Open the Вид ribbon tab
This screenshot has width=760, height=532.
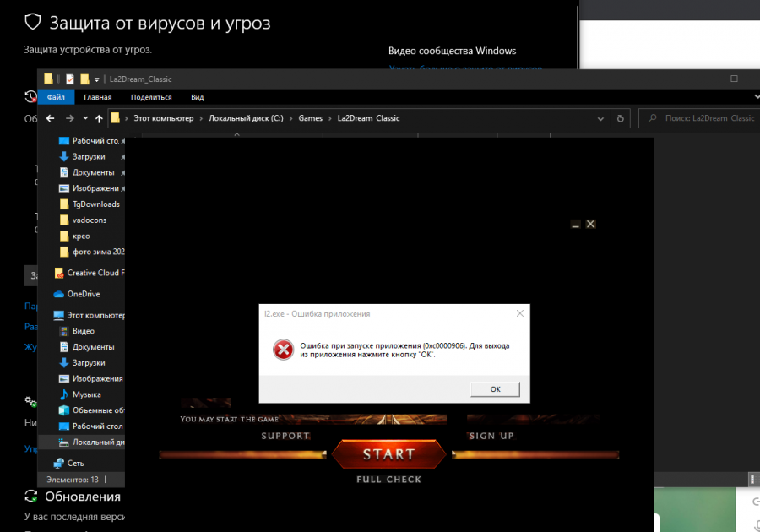[197, 97]
